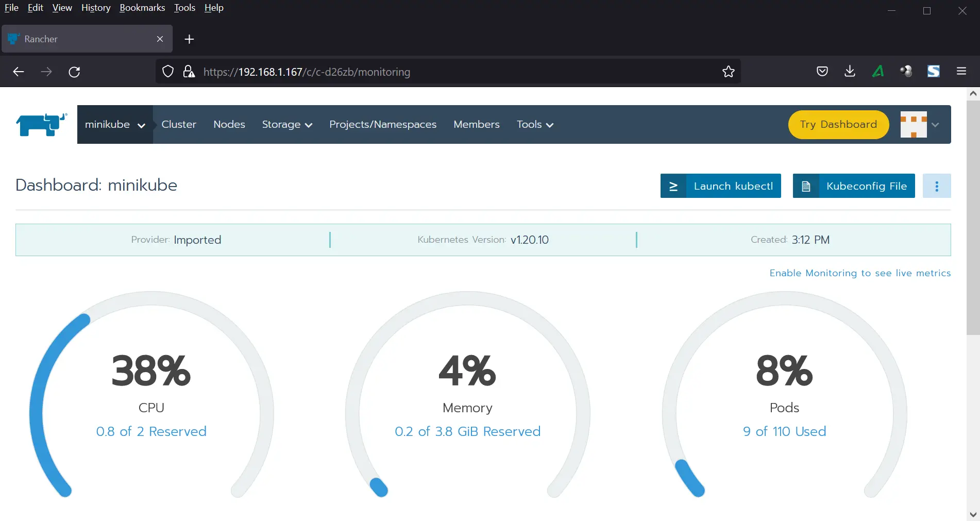This screenshot has height=521, width=980.
Task: Open the Projects/Namespaces navigation item
Action: [x=383, y=125]
